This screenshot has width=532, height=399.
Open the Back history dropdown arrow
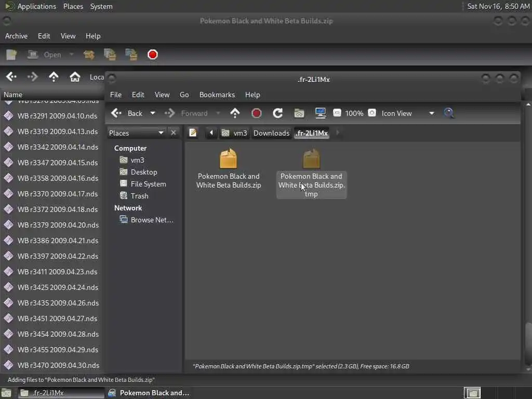point(153,113)
